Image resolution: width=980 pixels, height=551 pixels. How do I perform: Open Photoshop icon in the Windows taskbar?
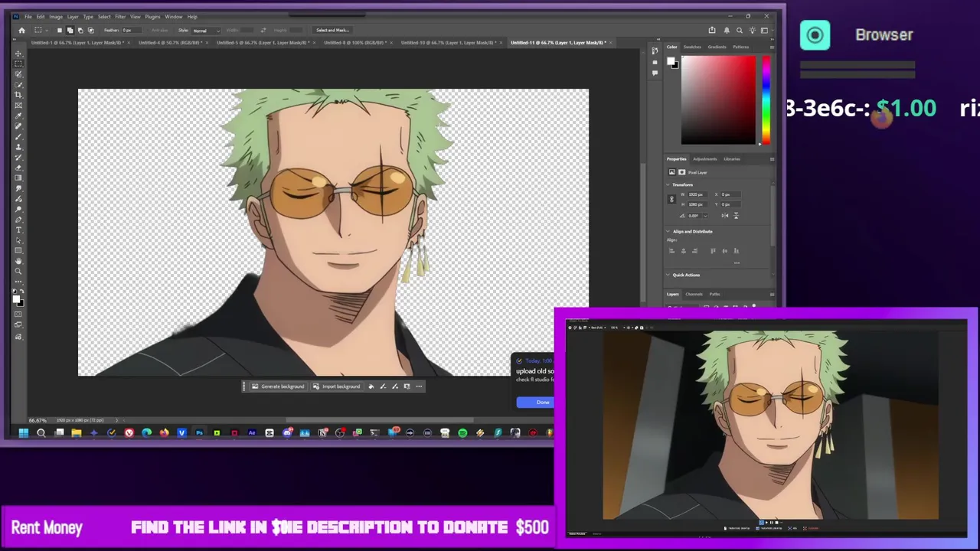(199, 433)
